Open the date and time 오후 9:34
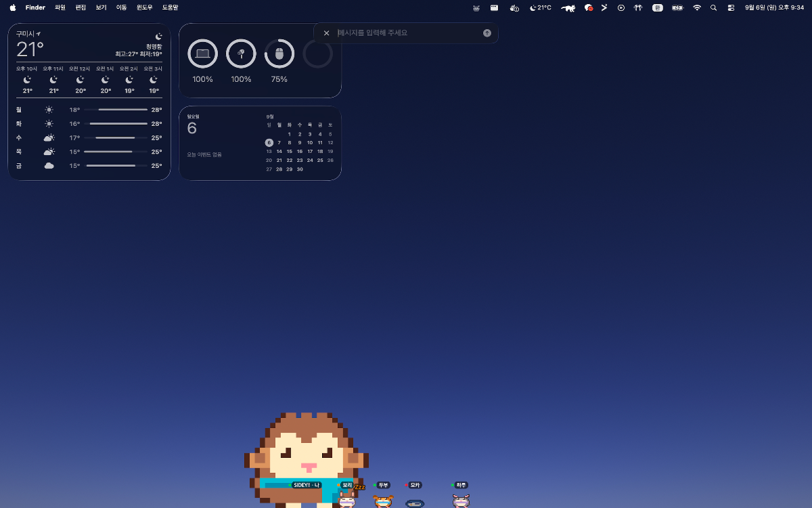812x508 pixels. tap(774, 7)
